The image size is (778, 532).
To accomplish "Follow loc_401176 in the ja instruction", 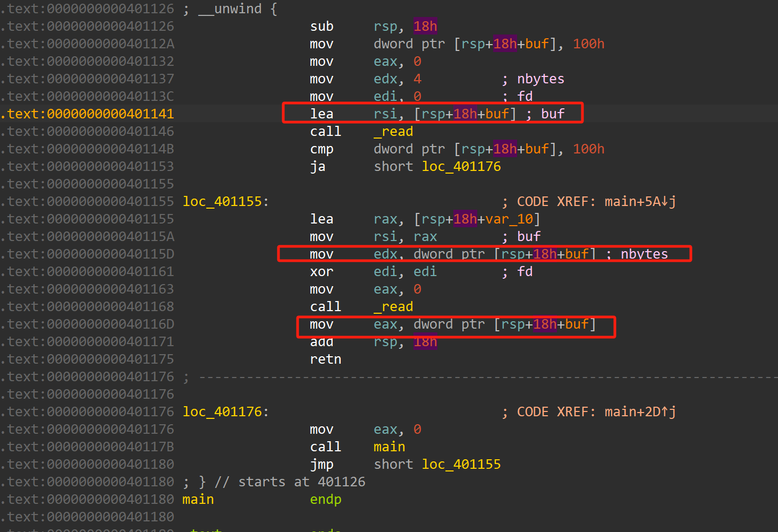I will point(461,166).
